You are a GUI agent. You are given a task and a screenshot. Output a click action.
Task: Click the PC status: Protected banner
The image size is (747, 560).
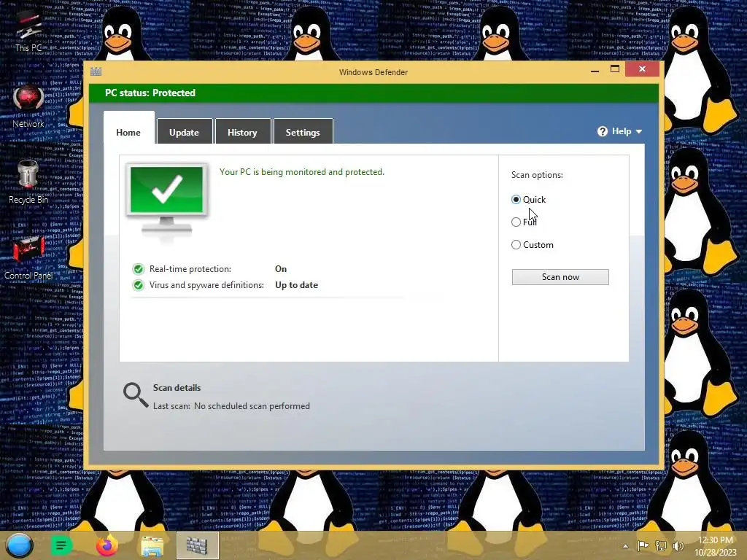coord(374,93)
